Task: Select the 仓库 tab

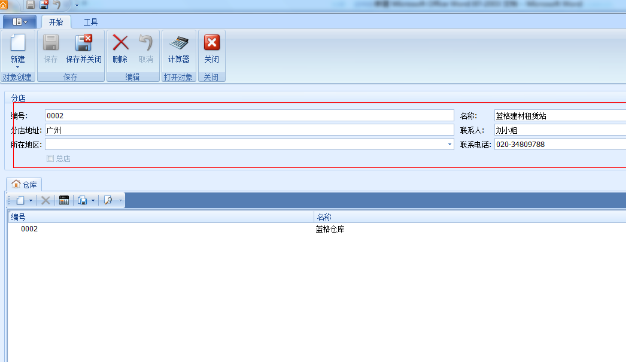Action: (x=24, y=184)
